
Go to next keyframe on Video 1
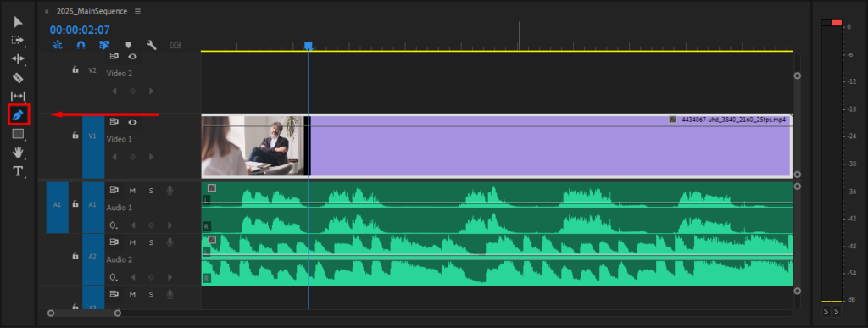151,157
